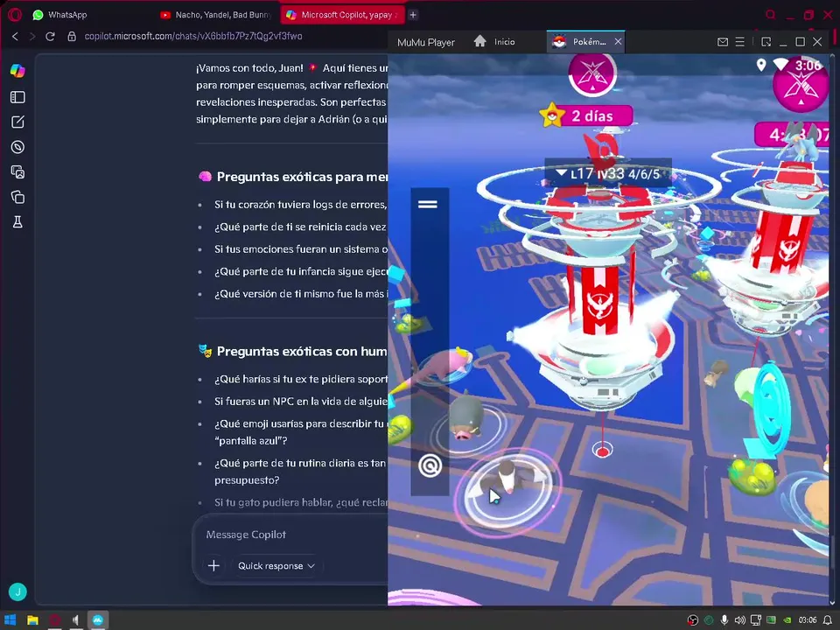This screenshot has height=630, width=840.
Task: Focus the copilot.microsoft.com address bar
Action: click(193, 37)
